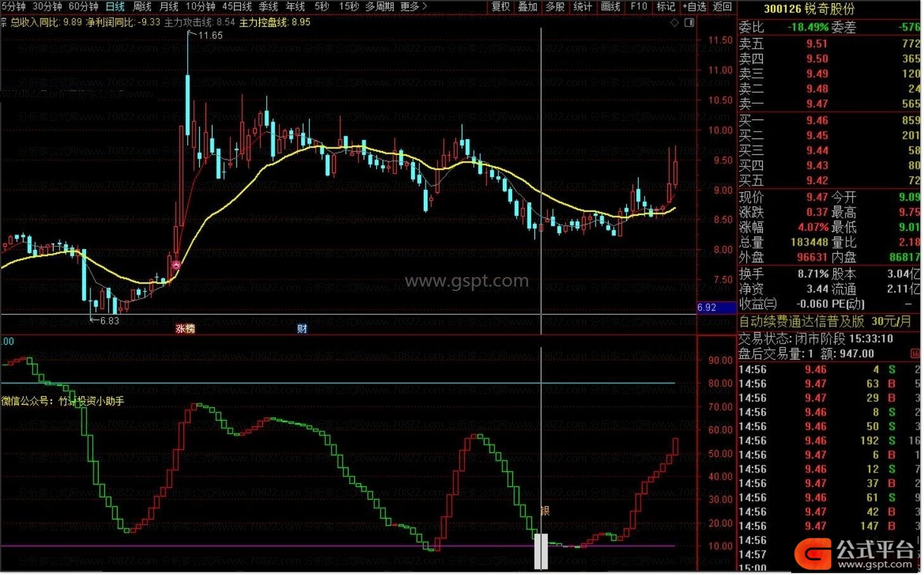Click the pink signal marker on candlestick
The height and width of the screenshot is (575, 924).
(x=176, y=266)
